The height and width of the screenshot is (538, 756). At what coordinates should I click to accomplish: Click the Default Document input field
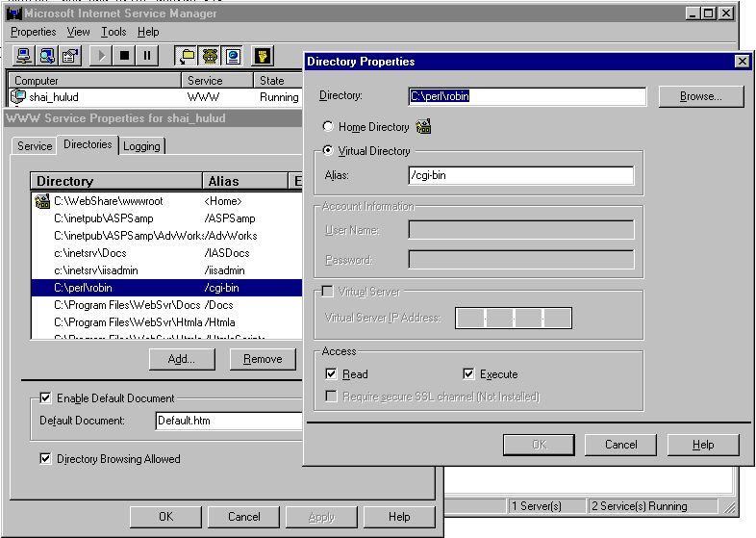click(x=230, y=421)
